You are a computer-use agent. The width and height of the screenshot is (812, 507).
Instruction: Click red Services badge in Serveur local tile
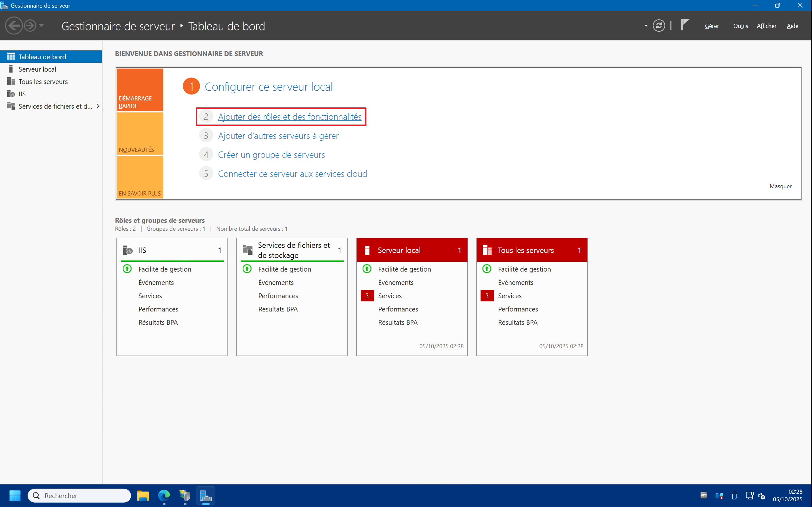pos(367,296)
